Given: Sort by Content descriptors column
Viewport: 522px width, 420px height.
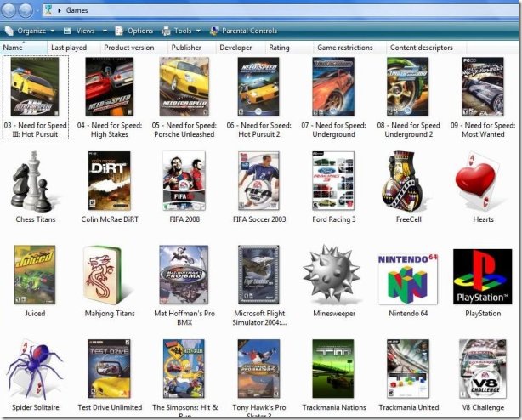Looking at the screenshot, I should click(427, 48).
